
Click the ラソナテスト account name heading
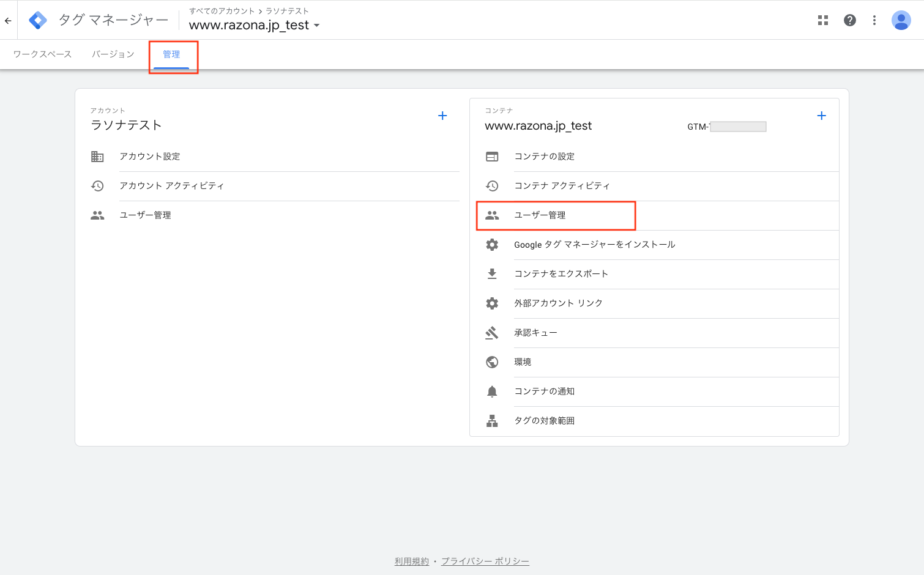[x=126, y=125]
